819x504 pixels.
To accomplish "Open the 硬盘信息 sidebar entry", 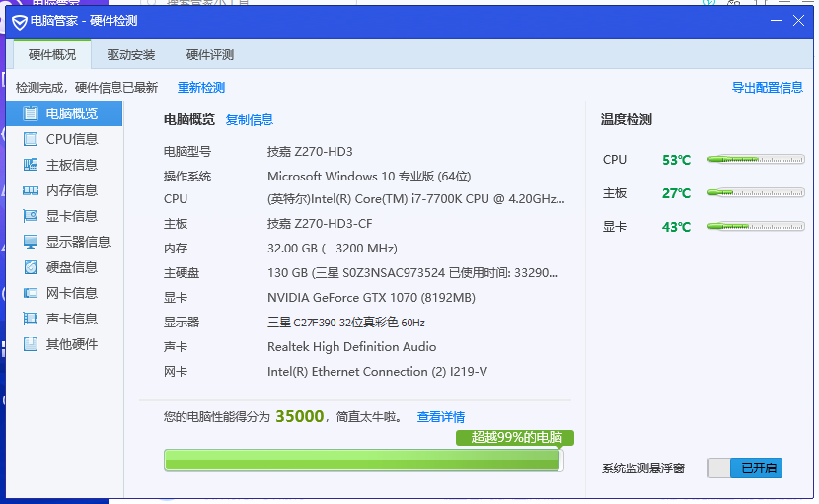I will pyautogui.click(x=65, y=267).
